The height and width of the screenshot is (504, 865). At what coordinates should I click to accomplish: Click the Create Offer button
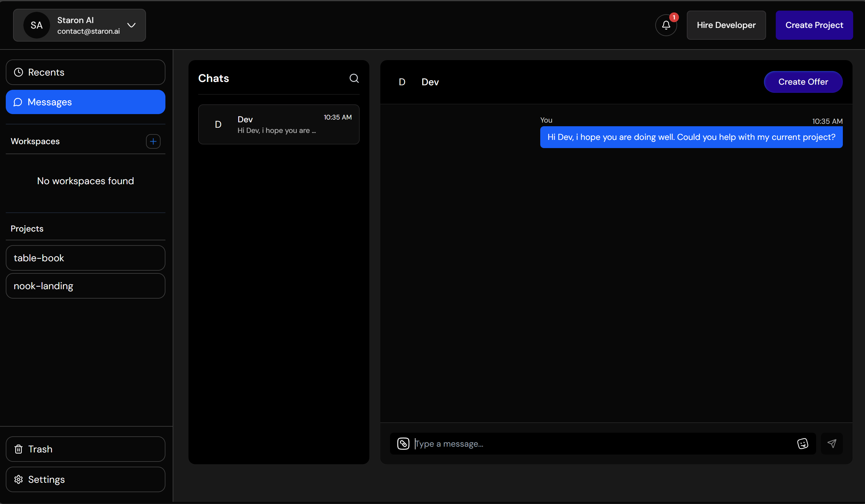tap(803, 82)
